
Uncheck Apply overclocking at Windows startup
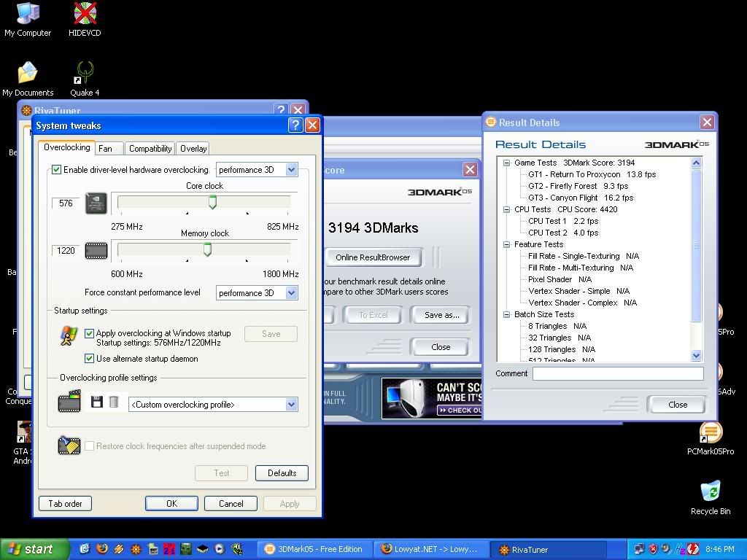click(90, 333)
